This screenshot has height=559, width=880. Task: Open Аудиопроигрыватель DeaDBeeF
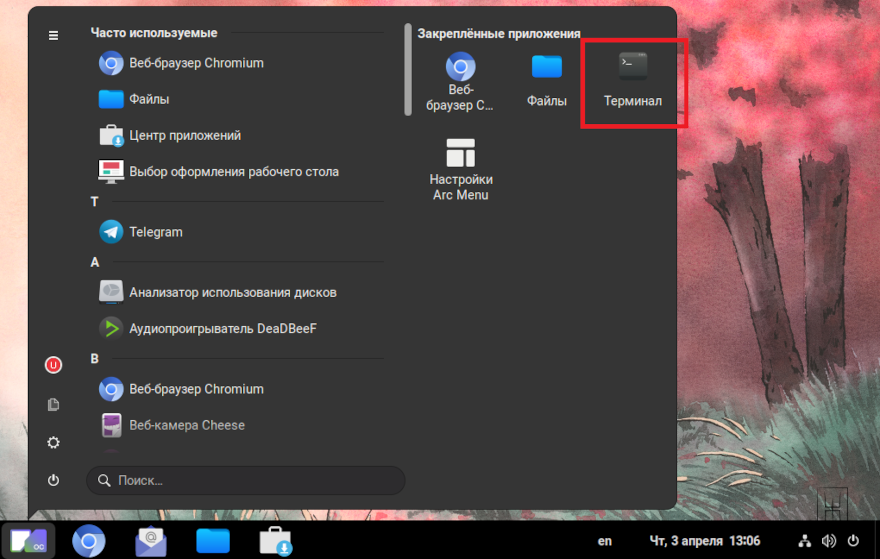pyautogui.click(x=222, y=328)
